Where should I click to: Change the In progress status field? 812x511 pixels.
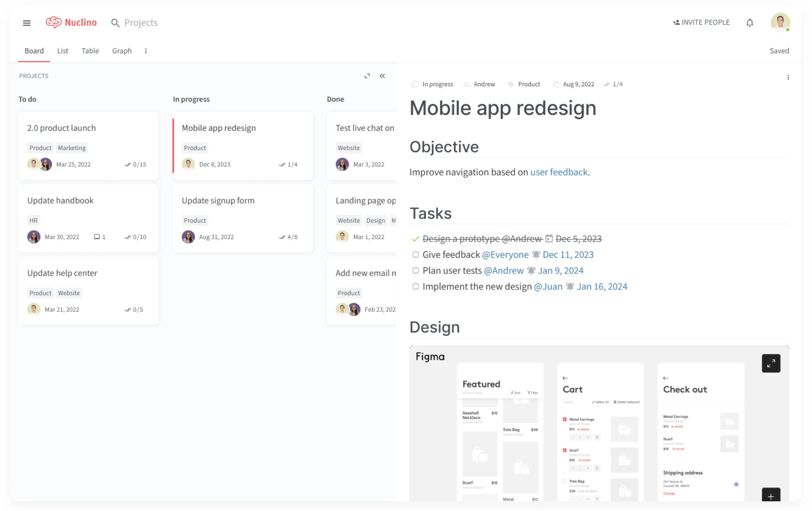[432, 84]
